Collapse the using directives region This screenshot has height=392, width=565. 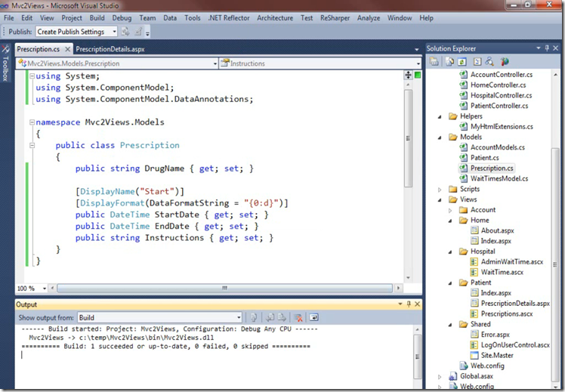click(x=32, y=76)
